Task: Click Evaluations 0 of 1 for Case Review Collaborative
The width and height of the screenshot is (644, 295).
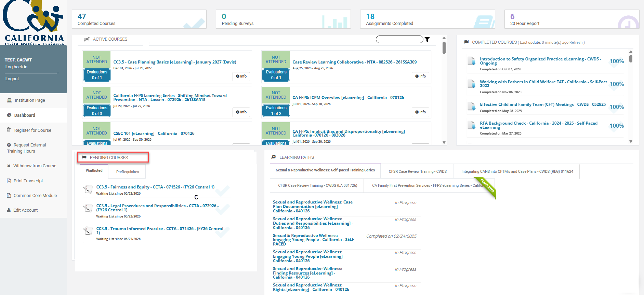Action: pos(276,75)
